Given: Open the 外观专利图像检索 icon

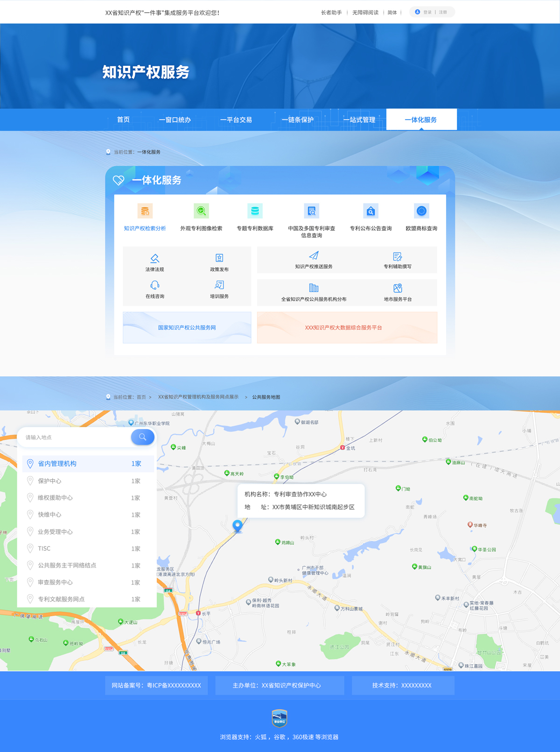Looking at the screenshot, I should pos(201,211).
